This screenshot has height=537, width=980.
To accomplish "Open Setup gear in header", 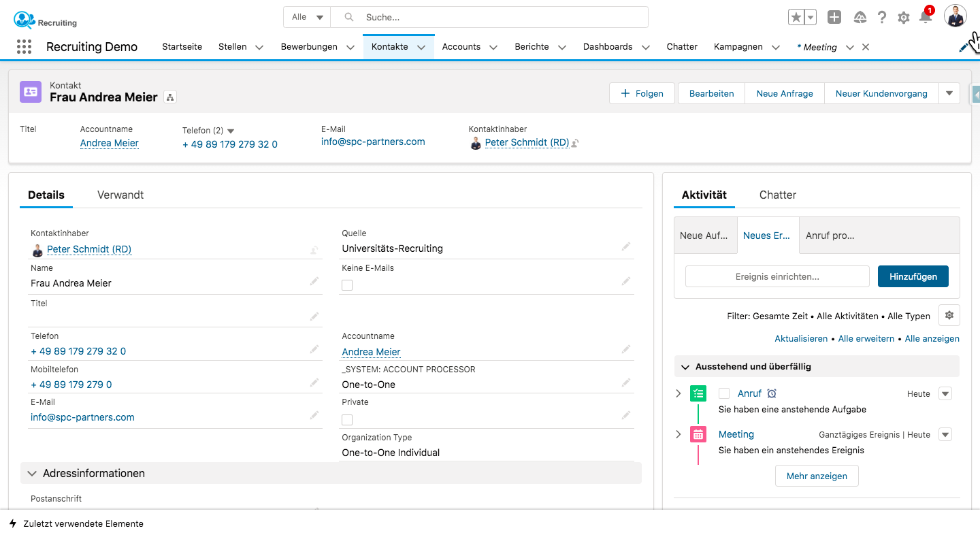I will [904, 18].
